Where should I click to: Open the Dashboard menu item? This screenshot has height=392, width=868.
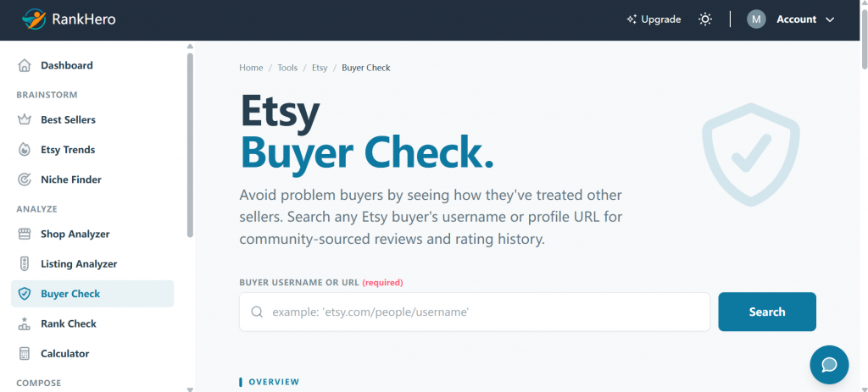pyautogui.click(x=92, y=65)
